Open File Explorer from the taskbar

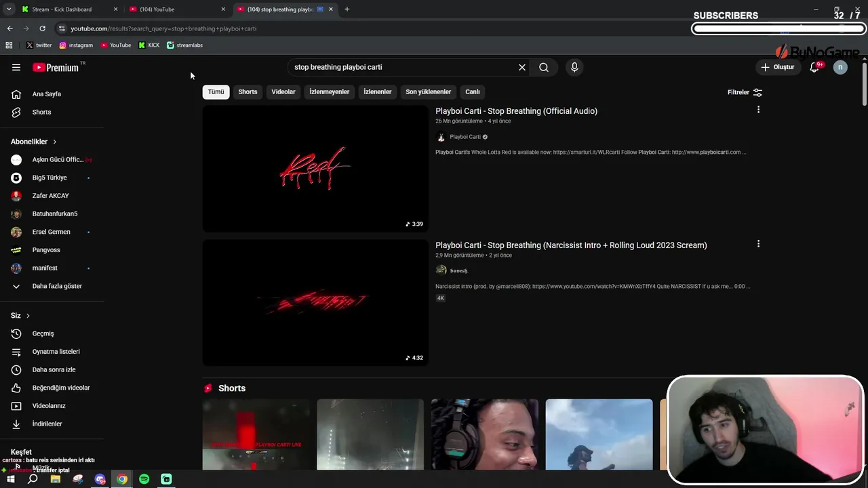[x=56, y=479]
